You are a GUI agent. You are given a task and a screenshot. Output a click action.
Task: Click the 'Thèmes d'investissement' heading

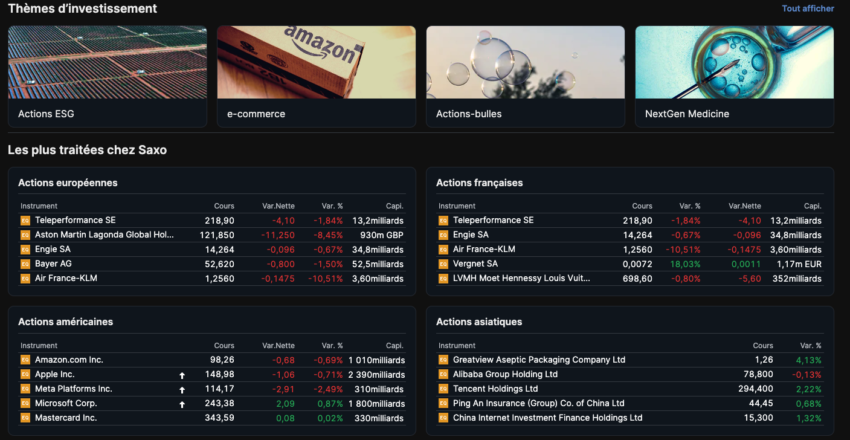[x=82, y=9]
